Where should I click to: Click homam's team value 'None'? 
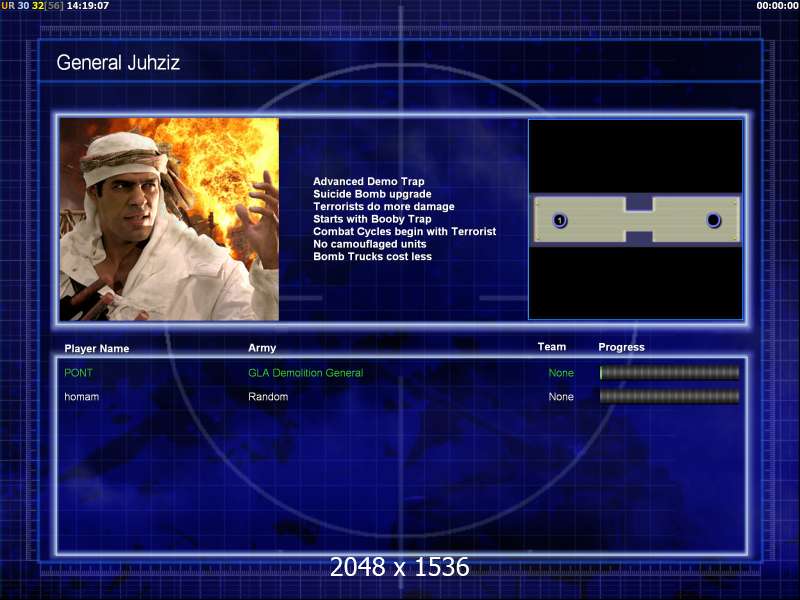pos(561,396)
